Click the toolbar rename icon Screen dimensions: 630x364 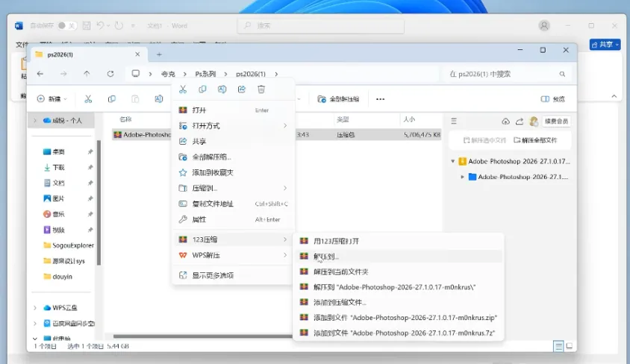click(159, 98)
